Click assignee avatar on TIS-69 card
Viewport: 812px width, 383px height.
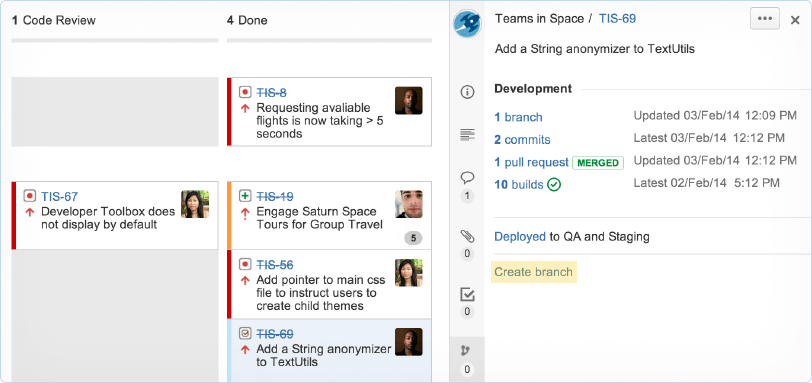pyautogui.click(x=409, y=342)
